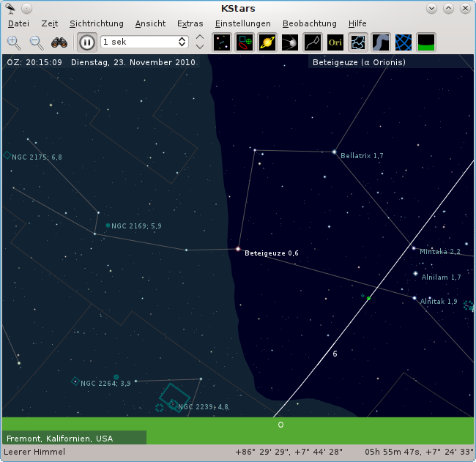Open the Einstellungen menu

tap(242, 23)
